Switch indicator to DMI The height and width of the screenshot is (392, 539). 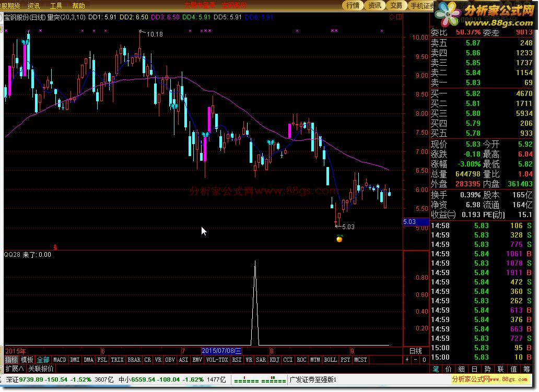pyautogui.click(x=75, y=360)
